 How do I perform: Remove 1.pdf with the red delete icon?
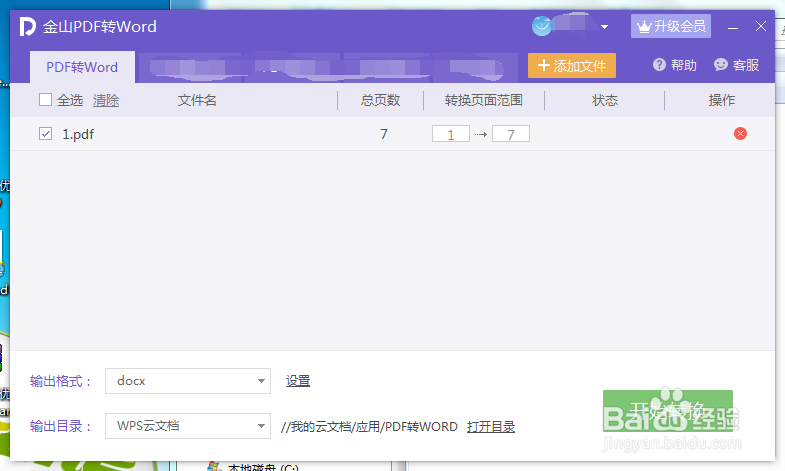click(x=740, y=134)
